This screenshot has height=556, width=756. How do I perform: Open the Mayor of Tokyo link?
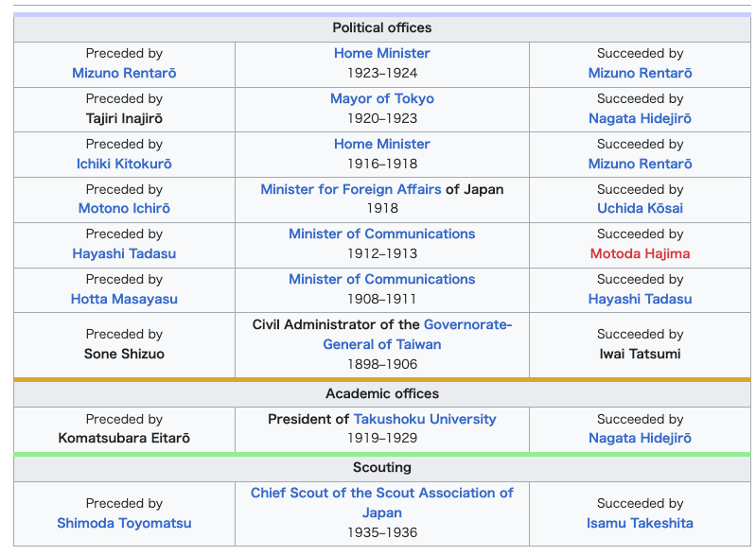(x=382, y=98)
